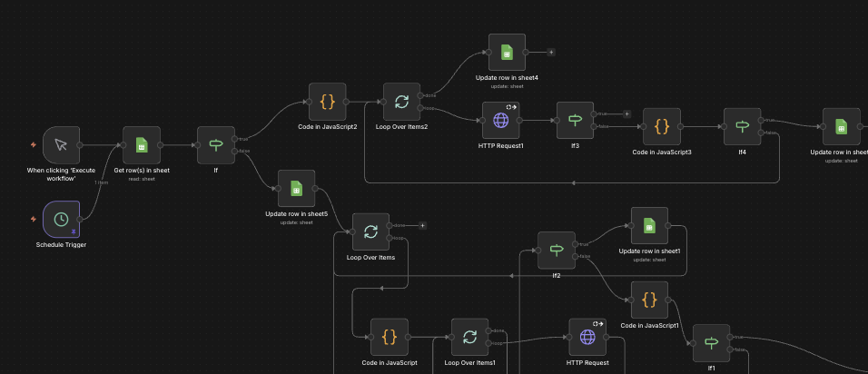Click the 'done' output of Loop Over Items2

(x=420, y=95)
